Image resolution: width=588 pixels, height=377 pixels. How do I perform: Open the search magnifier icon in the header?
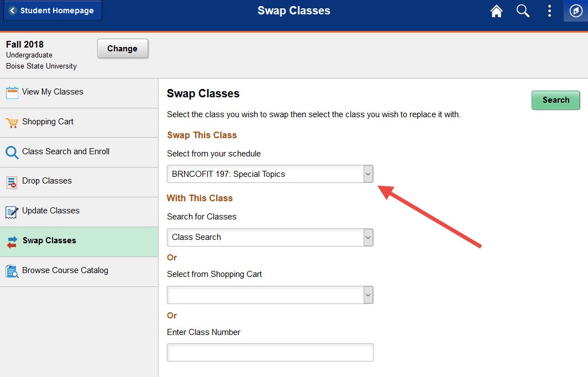coord(523,11)
